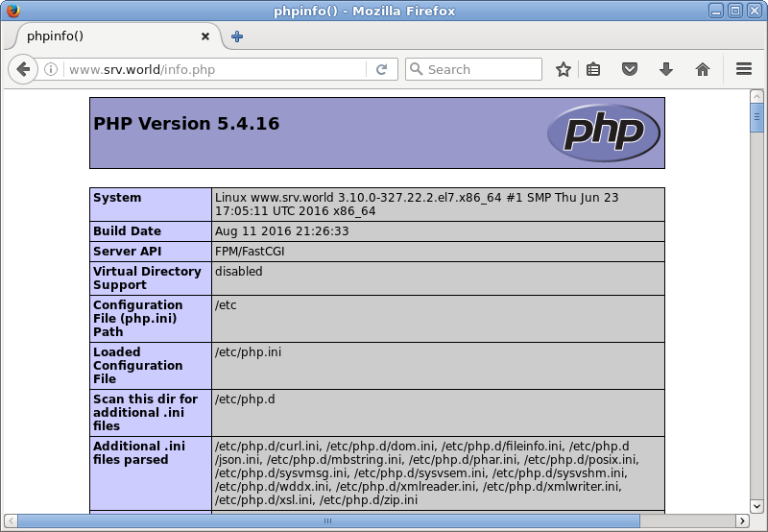The image size is (768, 532).
Task: Save page to Pocket
Action: click(x=629, y=69)
